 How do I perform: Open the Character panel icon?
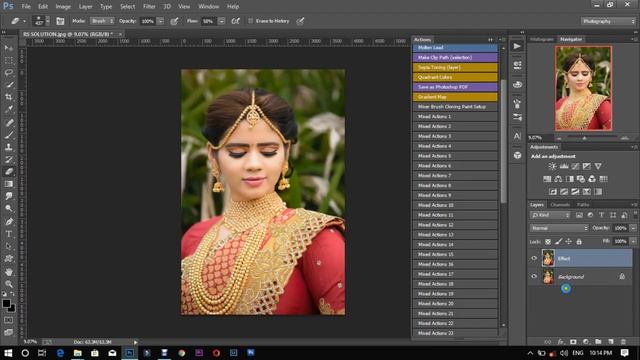tap(517, 136)
